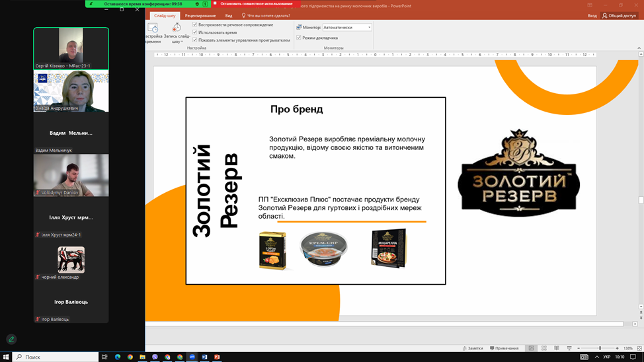The image size is (644, 362).
Task: Click Volodymyr Danilov video tile in Zoom
Action: tap(71, 175)
